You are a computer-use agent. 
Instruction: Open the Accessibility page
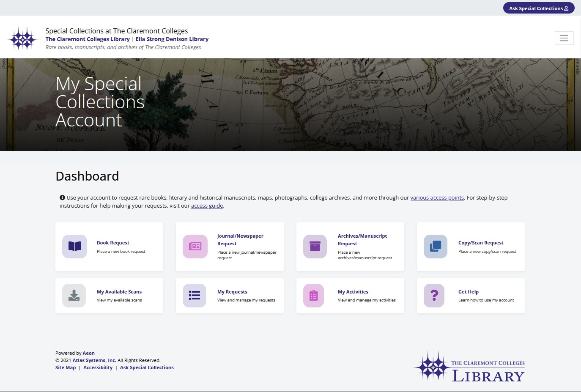point(98,367)
